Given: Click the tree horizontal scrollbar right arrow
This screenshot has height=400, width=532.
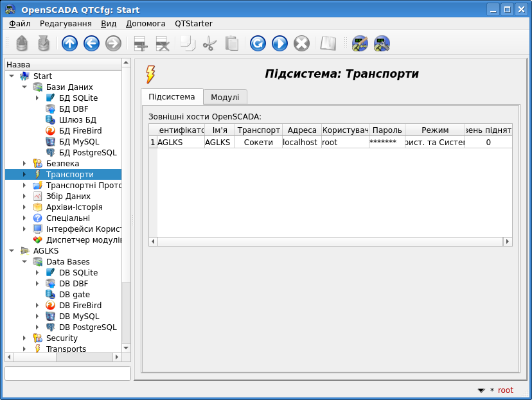Looking at the screenshot, I should point(117,357).
